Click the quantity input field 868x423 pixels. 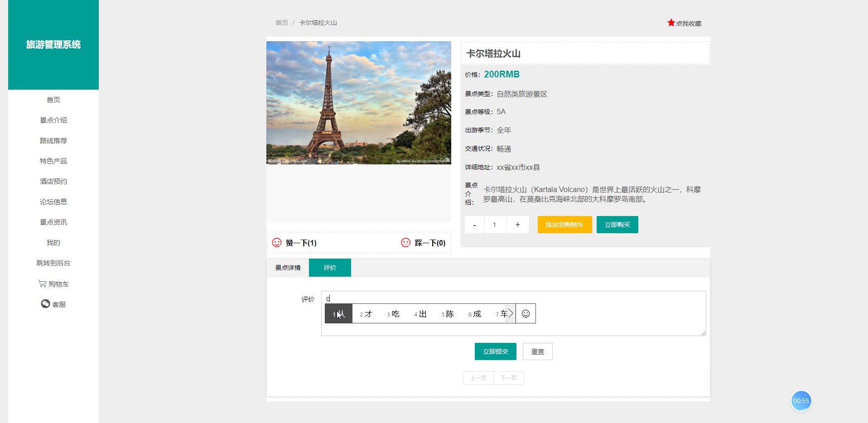495,225
